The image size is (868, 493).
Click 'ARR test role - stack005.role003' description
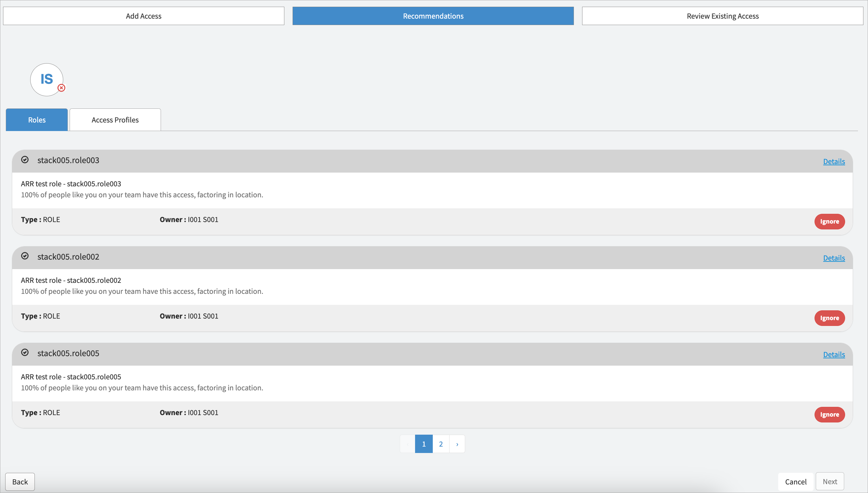tap(71, 184)
